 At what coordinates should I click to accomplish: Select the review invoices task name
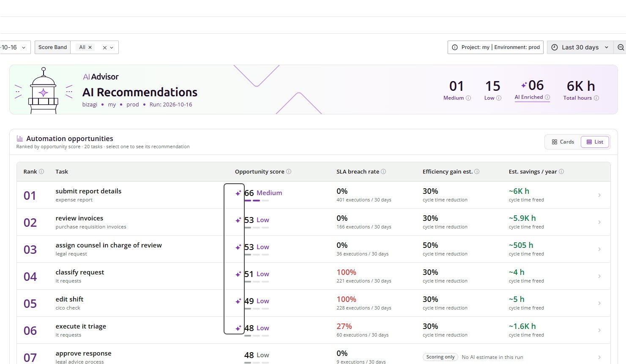click(79, 218)
